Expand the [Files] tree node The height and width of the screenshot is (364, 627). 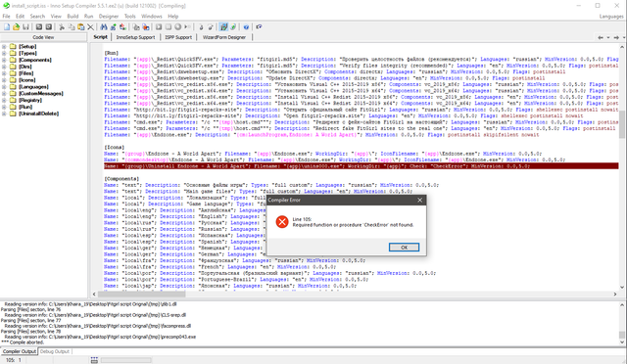tap(4, 73)
